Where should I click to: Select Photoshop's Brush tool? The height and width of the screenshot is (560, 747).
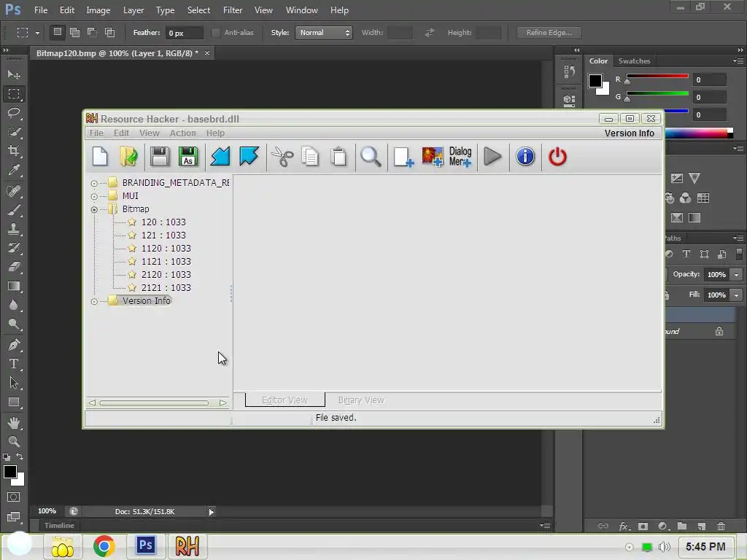[14, 210]
